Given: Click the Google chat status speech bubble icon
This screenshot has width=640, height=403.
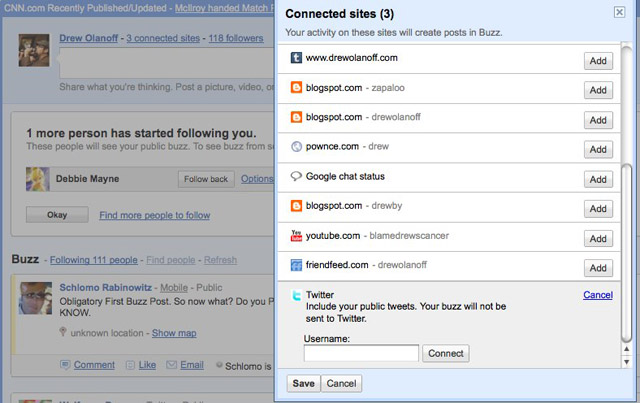Looking at the screenshot, I should [x=296, y=176].
